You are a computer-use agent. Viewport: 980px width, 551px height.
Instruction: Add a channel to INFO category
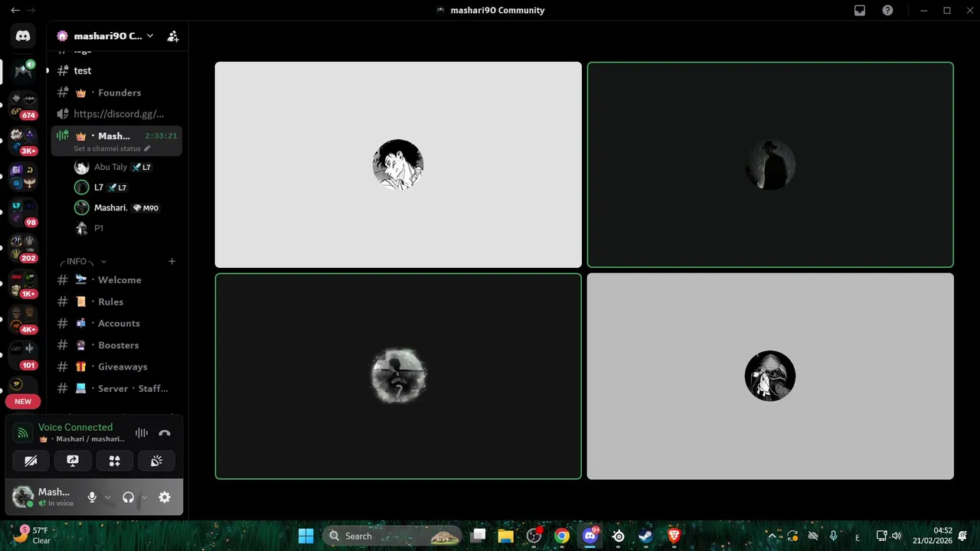click(171, 262)
